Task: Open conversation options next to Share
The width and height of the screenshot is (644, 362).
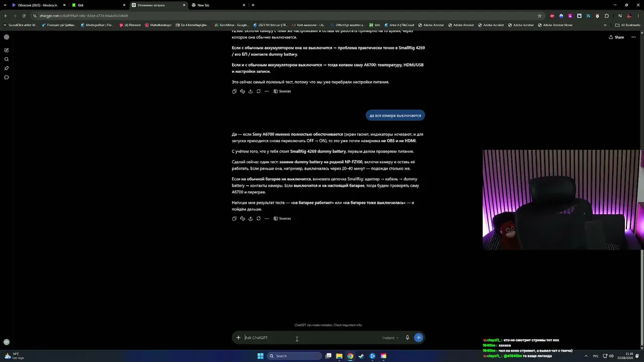Action: tap(634, 37)
